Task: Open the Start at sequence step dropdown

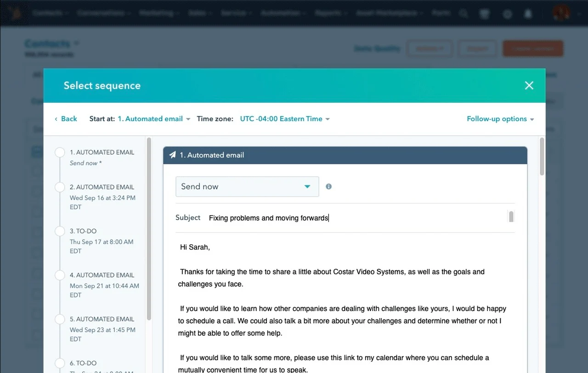Action: (x=154, y=118)
